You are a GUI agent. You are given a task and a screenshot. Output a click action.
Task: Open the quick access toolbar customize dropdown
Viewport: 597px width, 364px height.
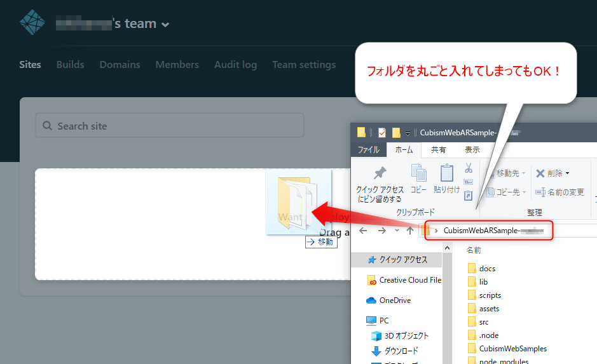click(408, 133)
